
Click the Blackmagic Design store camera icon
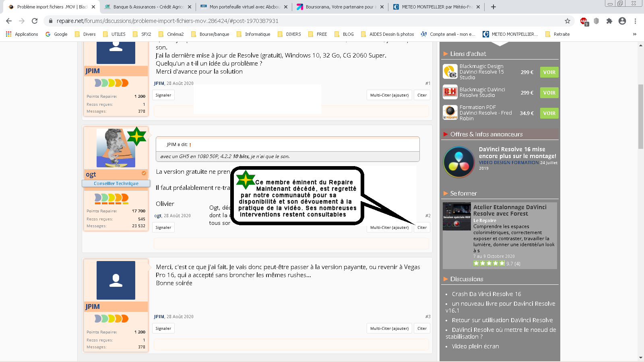450,72
